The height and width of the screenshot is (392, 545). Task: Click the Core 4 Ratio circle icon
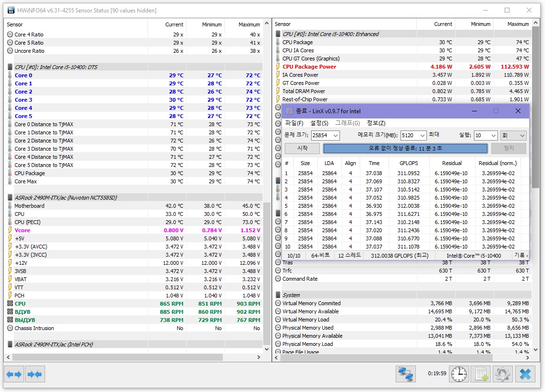[10, 35]
